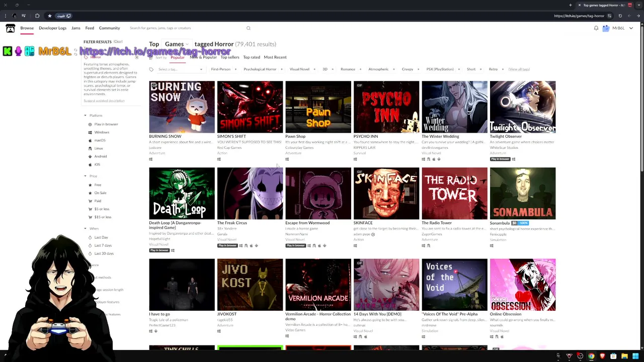Sort by Most Recent
This screenshot has height=362, width=644.
coord(275,57)
